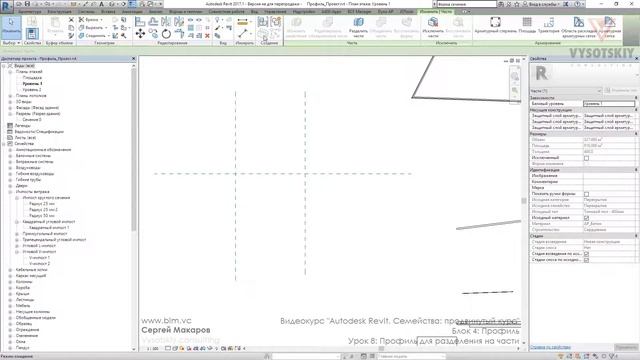Open the Конструкция ribbon tab
Viewport: 640px width, 360px height.
tap(60, 12)
